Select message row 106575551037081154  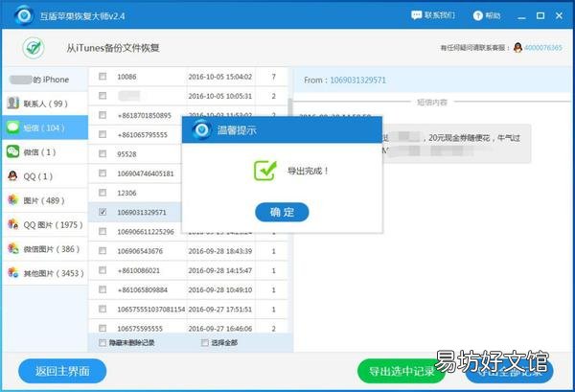tap(188, 310)
